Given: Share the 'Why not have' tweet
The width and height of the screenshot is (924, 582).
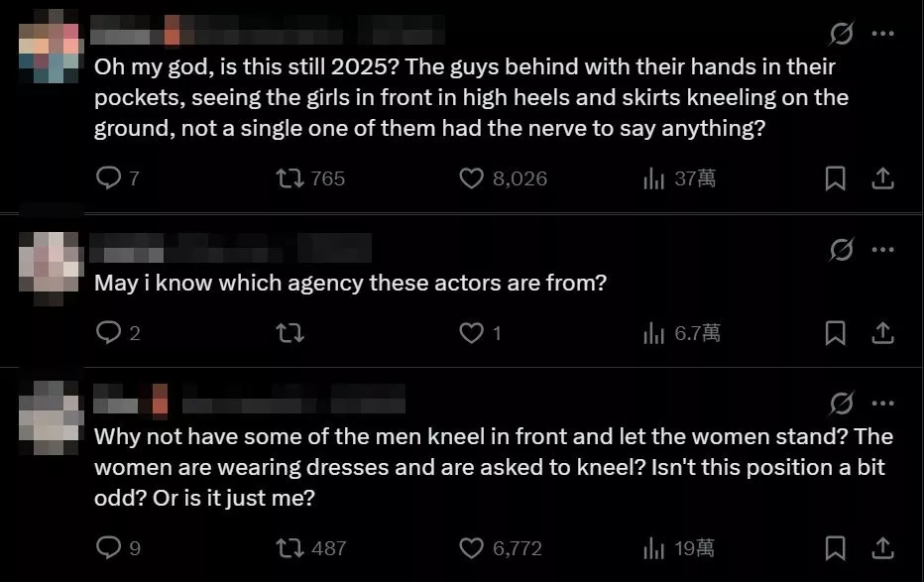Looking at the screenshot, I should (x=882, y=548).
